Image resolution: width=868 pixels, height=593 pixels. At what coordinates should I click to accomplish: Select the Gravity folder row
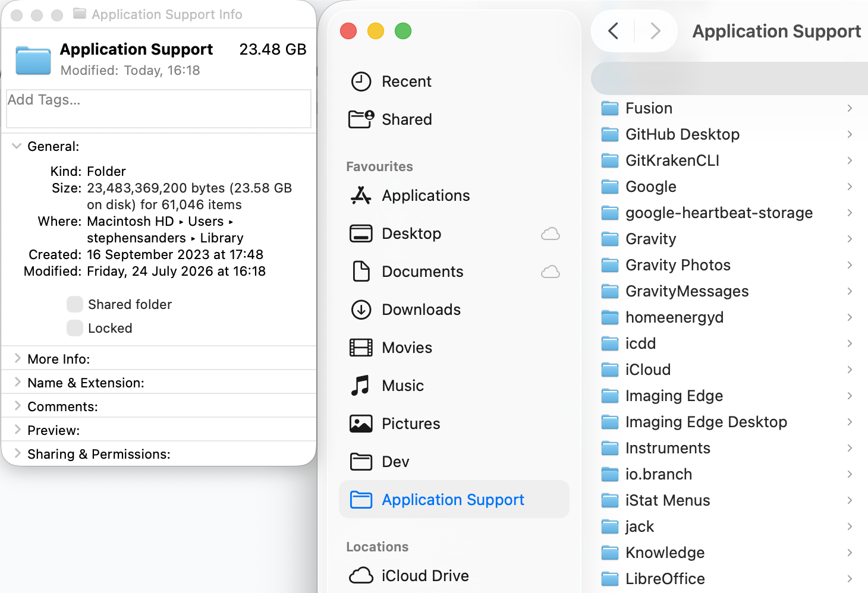pyautogui.click(x=729, y=239)
